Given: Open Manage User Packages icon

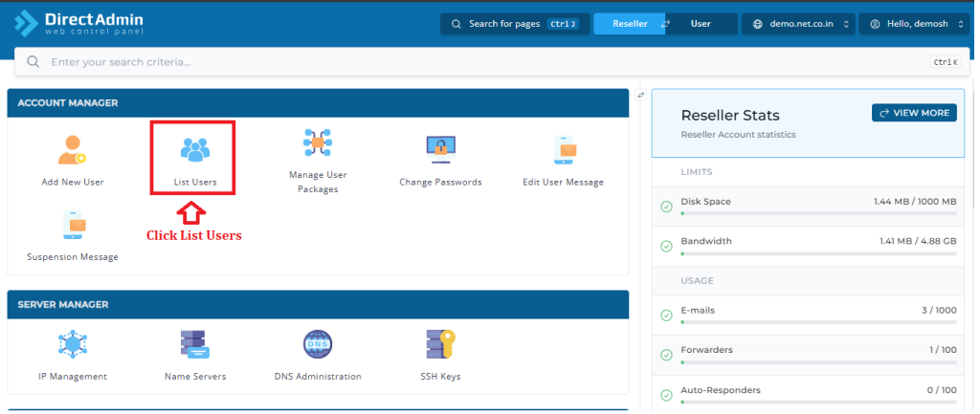Looking at the screenshot, I should coord(318,143).
